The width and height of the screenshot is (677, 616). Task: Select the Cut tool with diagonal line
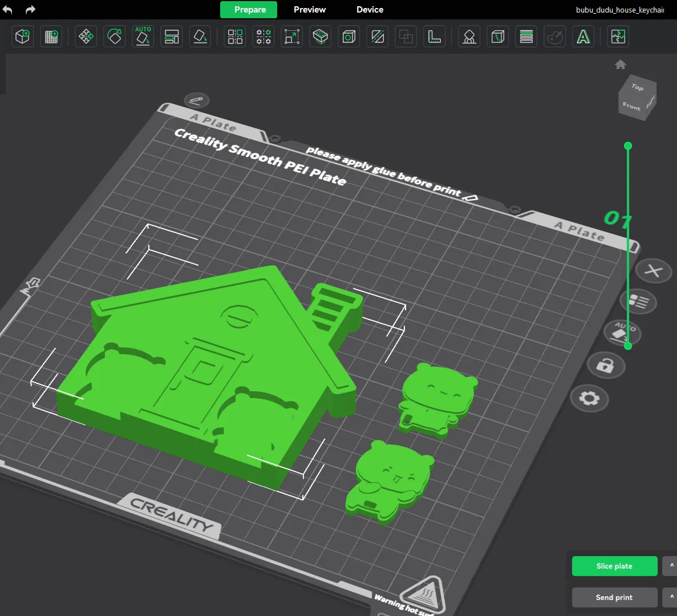pyautogui.click(x=378, y=37)
